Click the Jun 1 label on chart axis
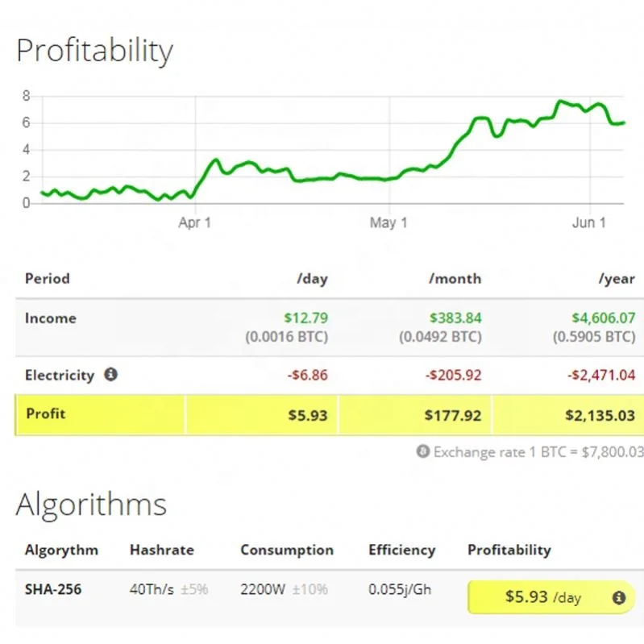The image size is (644, 644). point(589,222)
